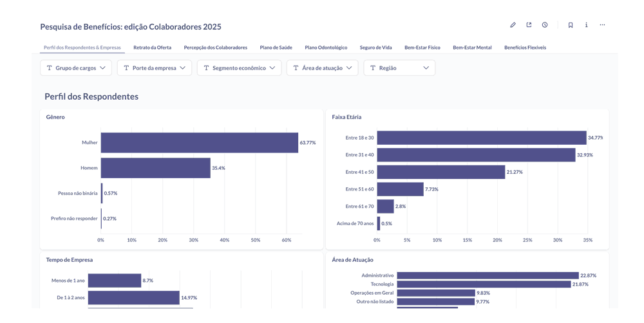The image size is (644, 323).
Task: Open the Área de atuação filter dropdown
Action: point(322,68)
